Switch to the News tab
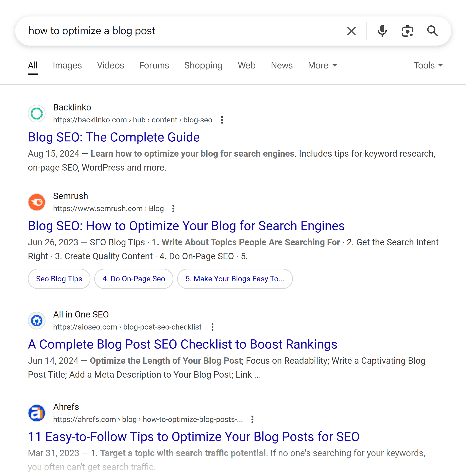 point(281,65)
